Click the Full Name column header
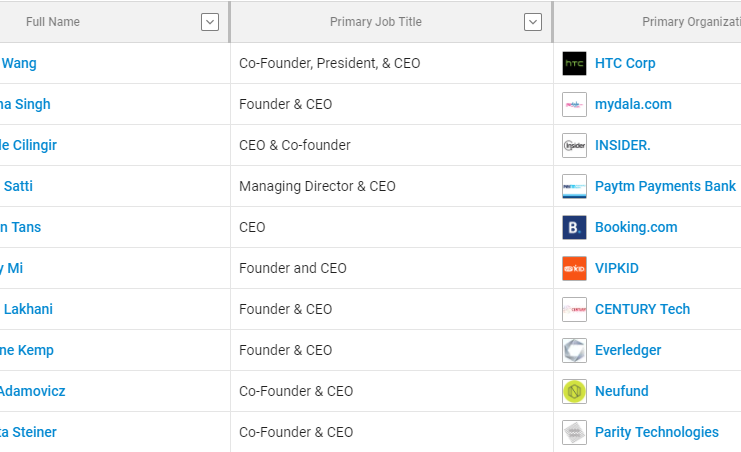Screen dimensions: 741x452 (x=53, y=22)
